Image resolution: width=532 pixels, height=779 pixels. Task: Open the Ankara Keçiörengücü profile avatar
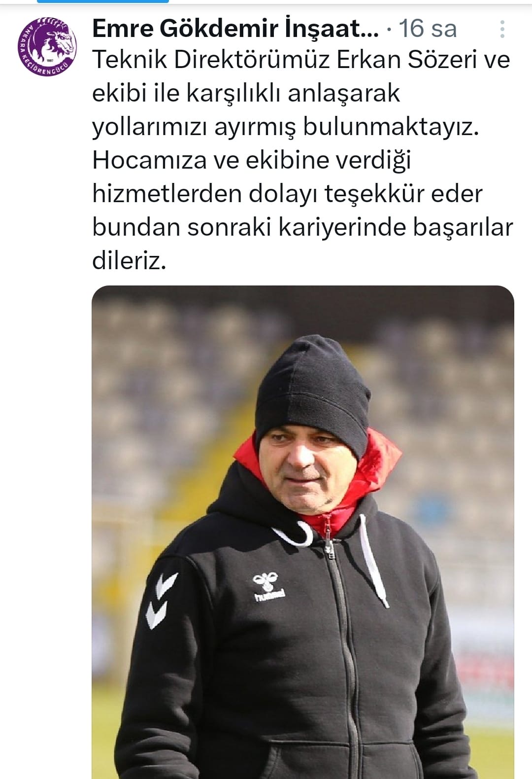pyautogui.click(x=47, y=47)
